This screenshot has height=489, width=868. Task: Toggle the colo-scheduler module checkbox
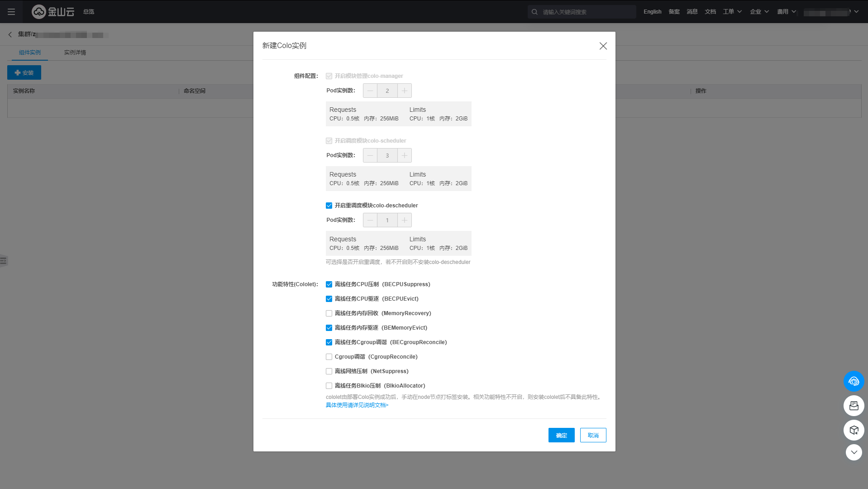(329, 141)
